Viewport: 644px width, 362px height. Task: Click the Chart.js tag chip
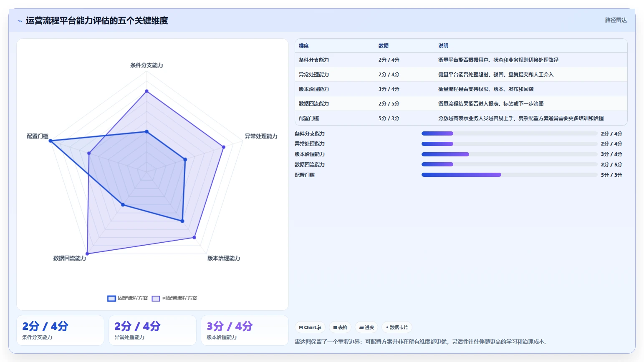tap(310, 327)
